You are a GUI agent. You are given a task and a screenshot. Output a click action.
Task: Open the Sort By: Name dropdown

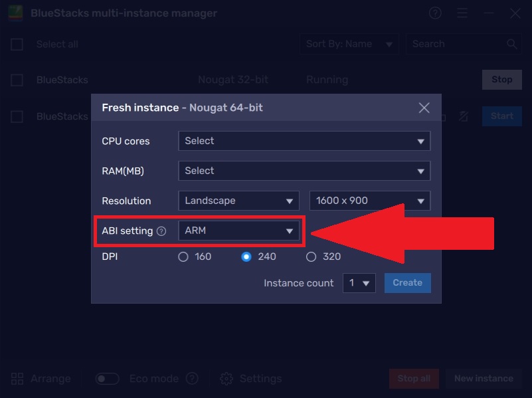coord(349,44)
